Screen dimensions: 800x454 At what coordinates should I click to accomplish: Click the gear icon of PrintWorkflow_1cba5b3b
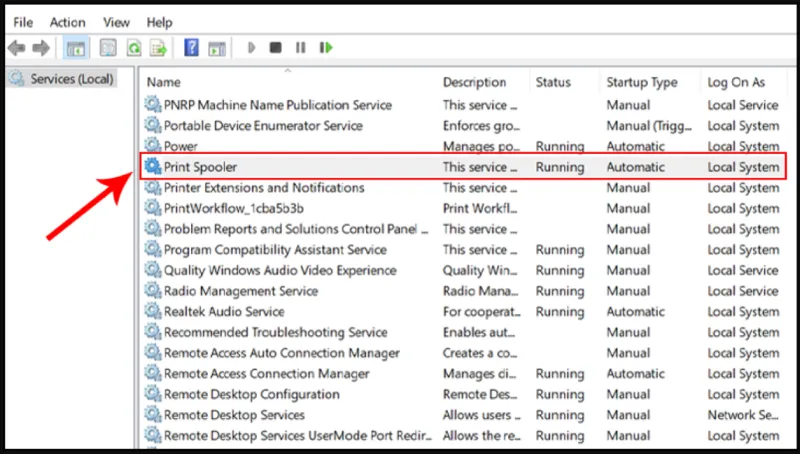tap(153, 208)
